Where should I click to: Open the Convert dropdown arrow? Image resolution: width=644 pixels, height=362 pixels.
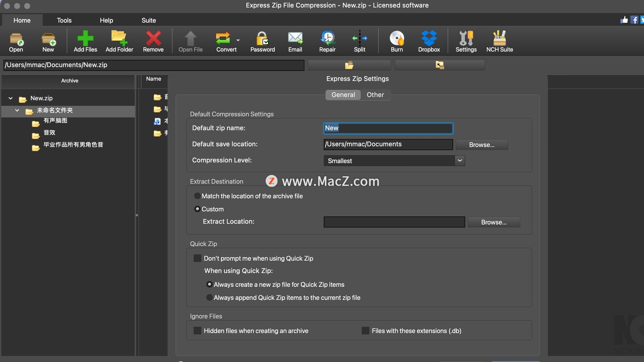[238, 40]
